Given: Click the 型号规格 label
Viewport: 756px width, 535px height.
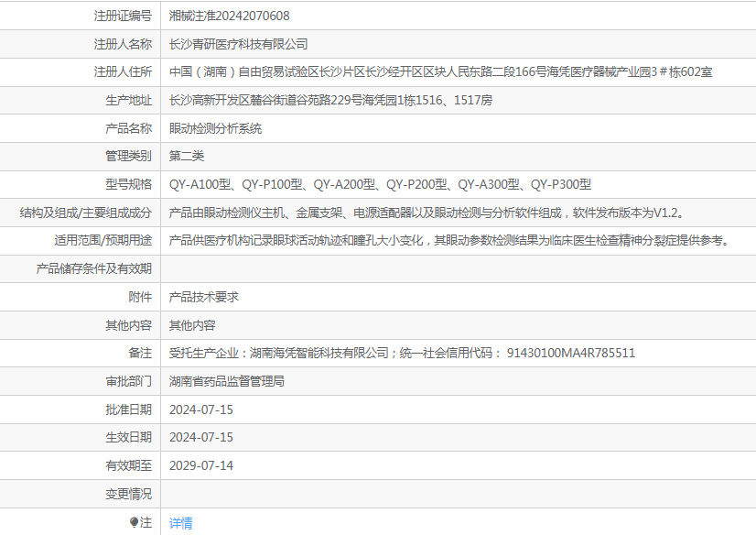Looking at the screenshot, I should tap(129, 184).
